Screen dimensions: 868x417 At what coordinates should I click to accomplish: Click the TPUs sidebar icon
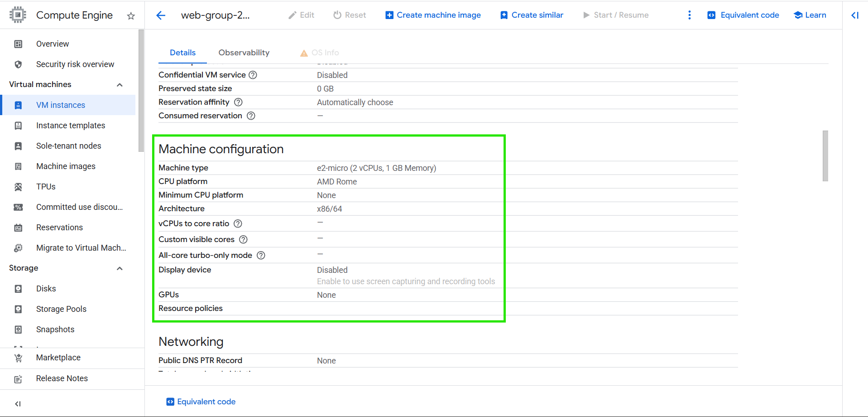18,187
